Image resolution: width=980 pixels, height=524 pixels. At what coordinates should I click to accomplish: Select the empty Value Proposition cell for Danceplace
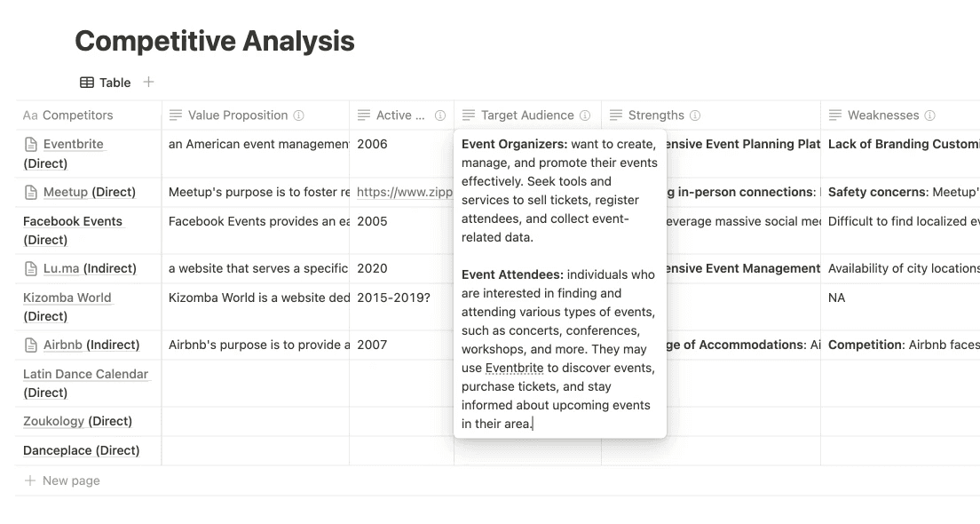coord(256,451)
